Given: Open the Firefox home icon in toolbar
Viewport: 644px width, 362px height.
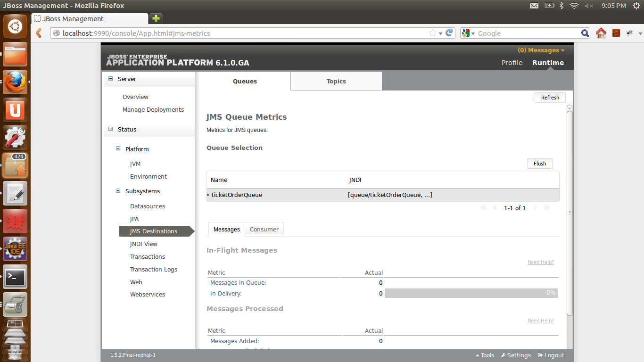Looking at the screenshot, I should pos(601,33).
